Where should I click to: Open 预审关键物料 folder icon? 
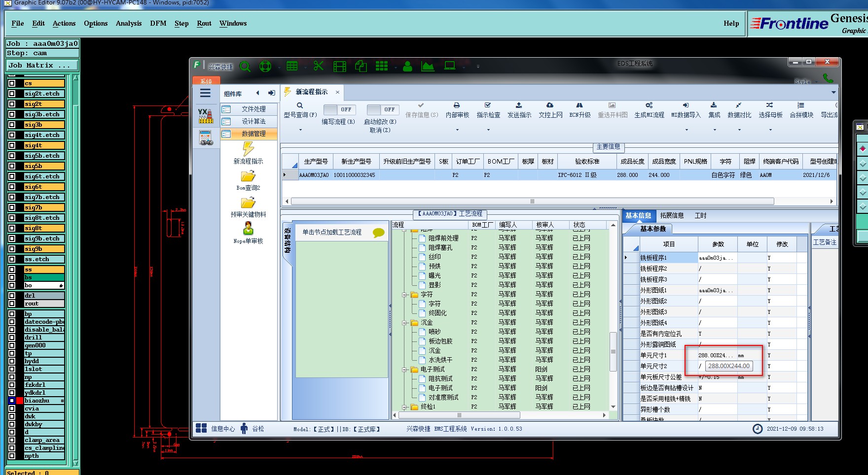[x=248, y=203]
